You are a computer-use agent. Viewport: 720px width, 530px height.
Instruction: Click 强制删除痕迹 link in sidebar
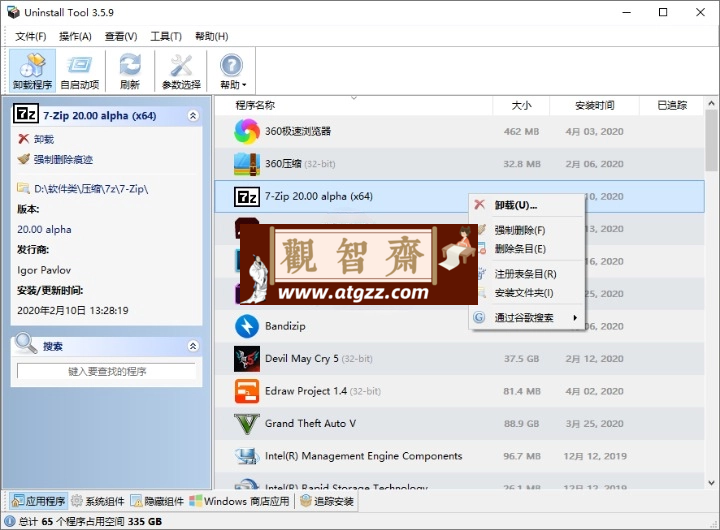coord(63,159)
